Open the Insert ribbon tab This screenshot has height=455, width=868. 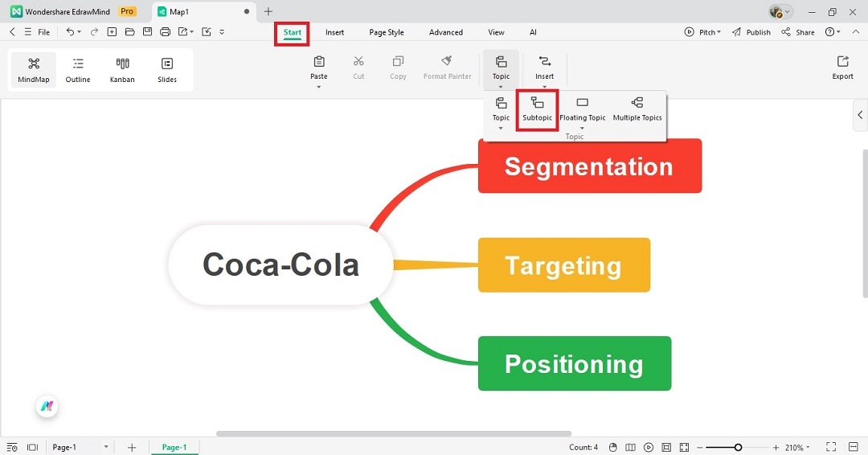coord(334,32)
